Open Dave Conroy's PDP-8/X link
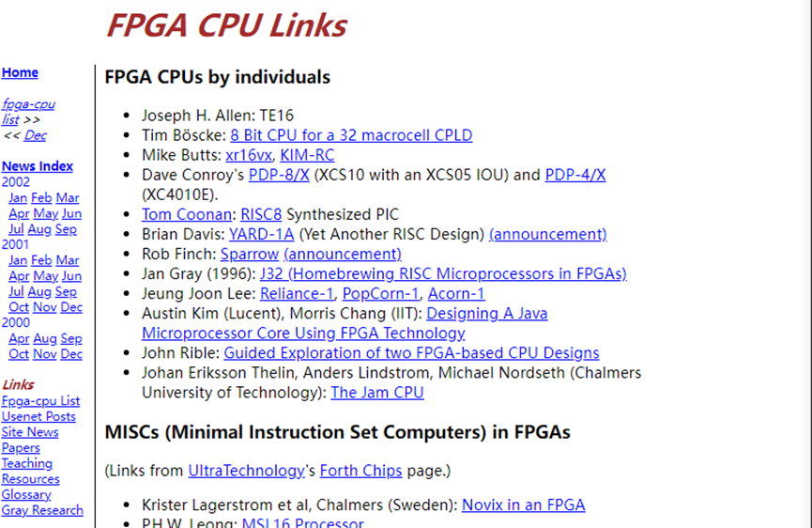 279,175
